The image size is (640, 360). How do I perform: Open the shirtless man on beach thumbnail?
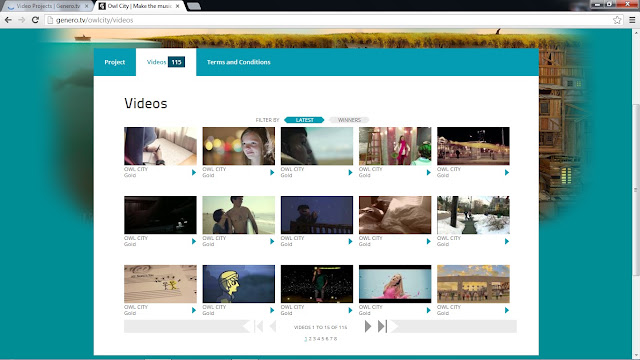pyautogui.click(x=239, y=215)
